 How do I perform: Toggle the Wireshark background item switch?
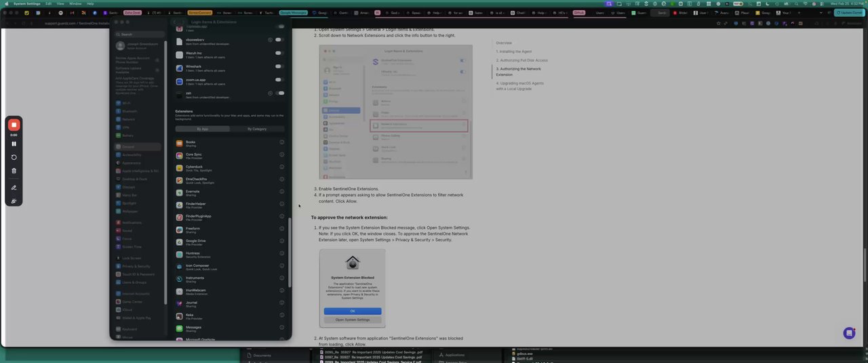click(279, 66)
